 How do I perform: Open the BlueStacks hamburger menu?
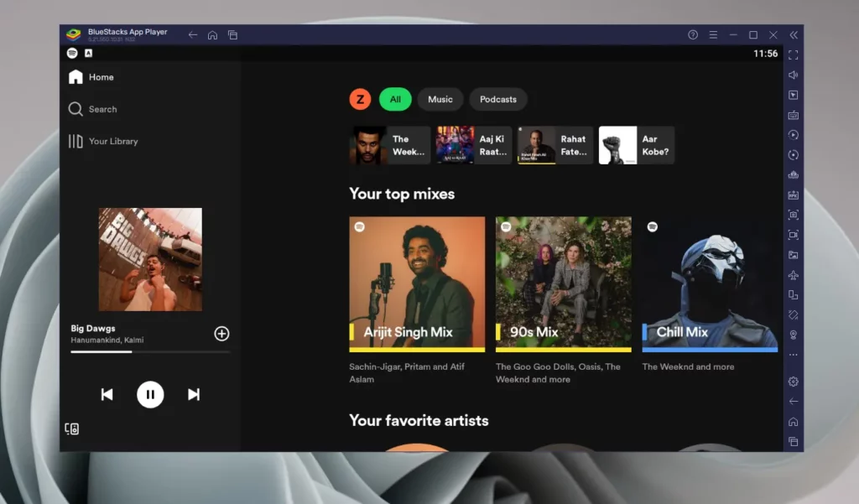[713, 35]
